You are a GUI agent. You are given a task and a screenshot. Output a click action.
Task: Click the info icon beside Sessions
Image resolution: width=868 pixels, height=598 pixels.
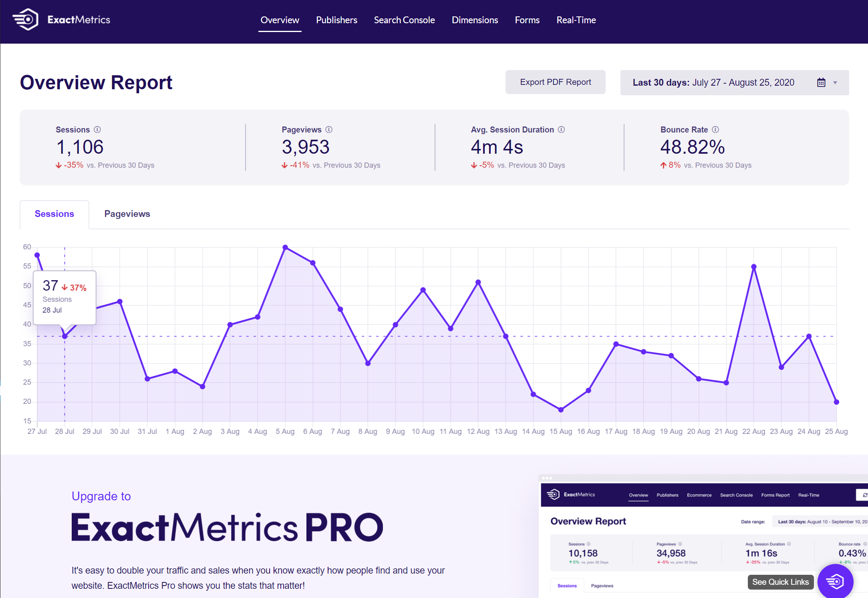pos(97,130)
